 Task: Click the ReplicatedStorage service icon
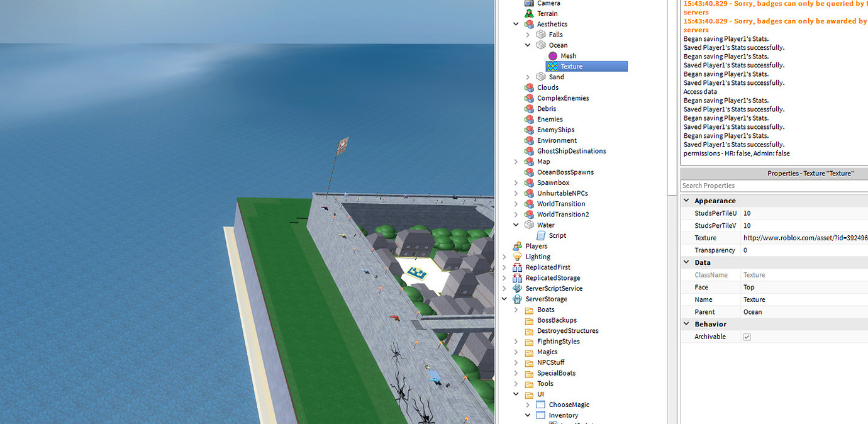[x=517, y=278]
